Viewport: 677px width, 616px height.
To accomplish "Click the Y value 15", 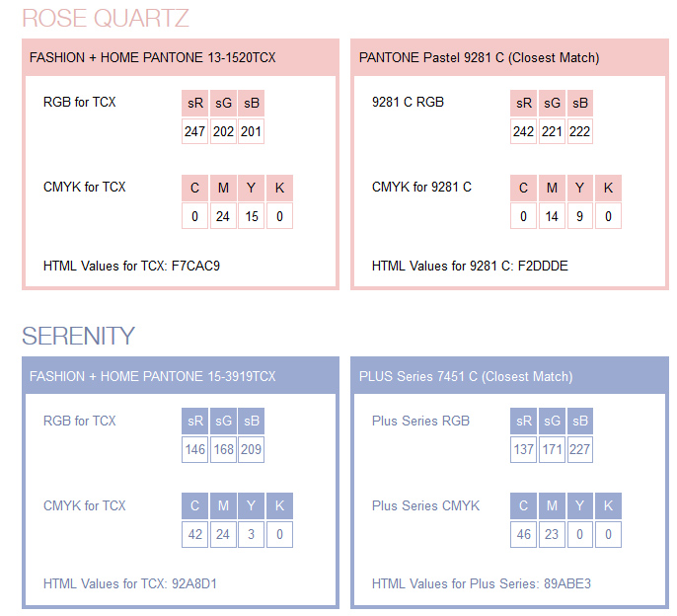I will click(x=252, y=216).
